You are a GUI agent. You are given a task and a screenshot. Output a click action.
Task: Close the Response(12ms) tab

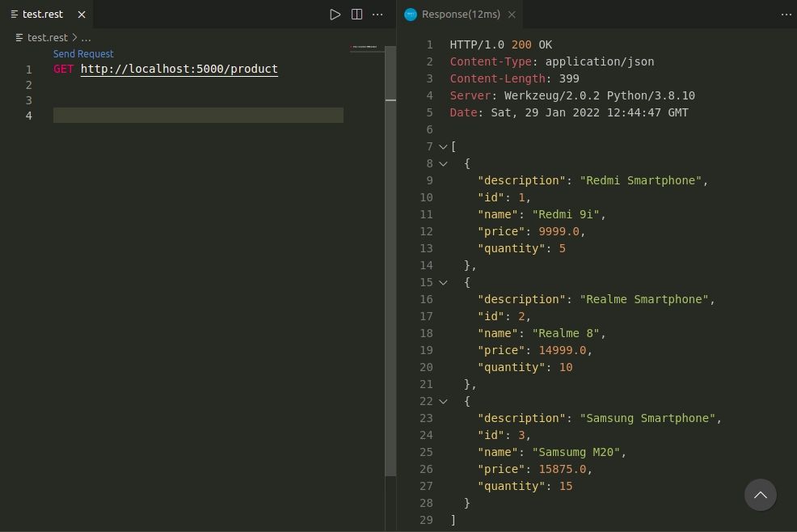pyautogui.click(x=512, y=15)
